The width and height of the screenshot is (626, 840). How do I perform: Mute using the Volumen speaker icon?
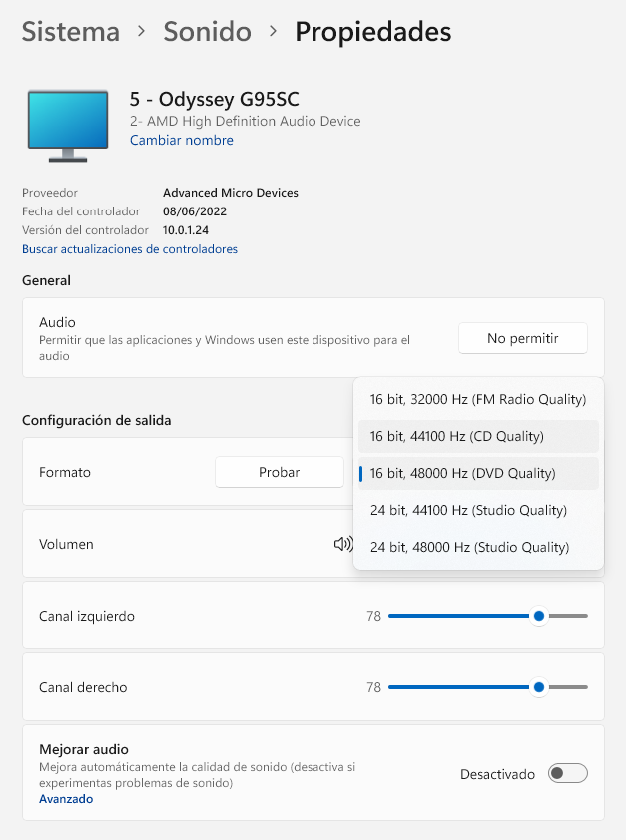click(x=343, y=544)
